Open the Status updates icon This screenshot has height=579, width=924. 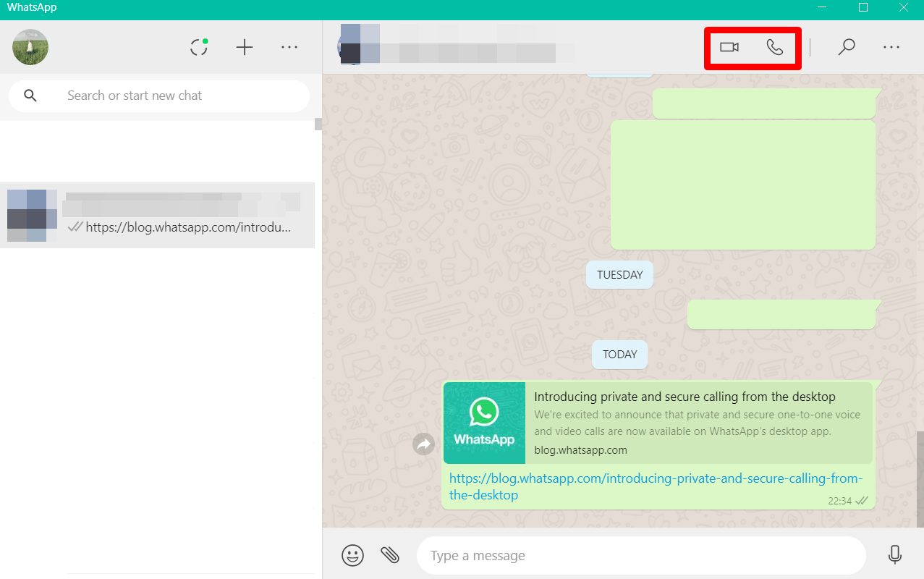(199, 48)
